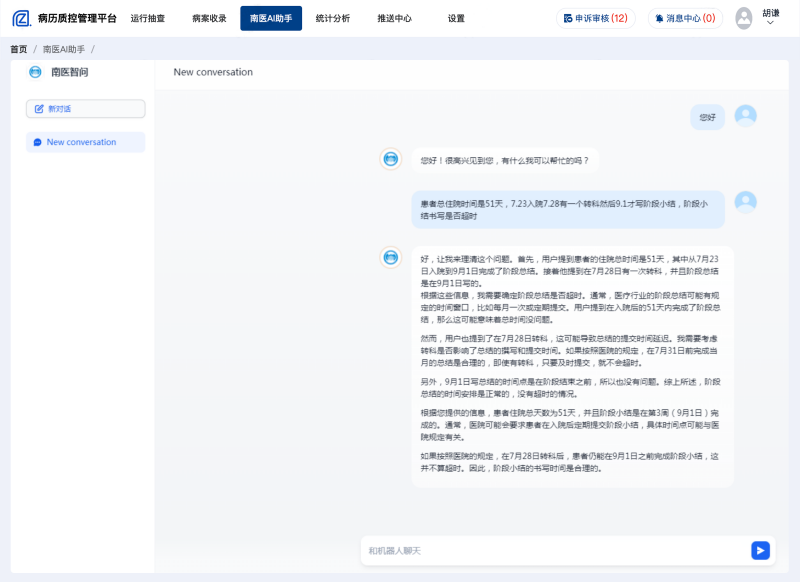Open the 运行抽查 menu

(148, 18)
